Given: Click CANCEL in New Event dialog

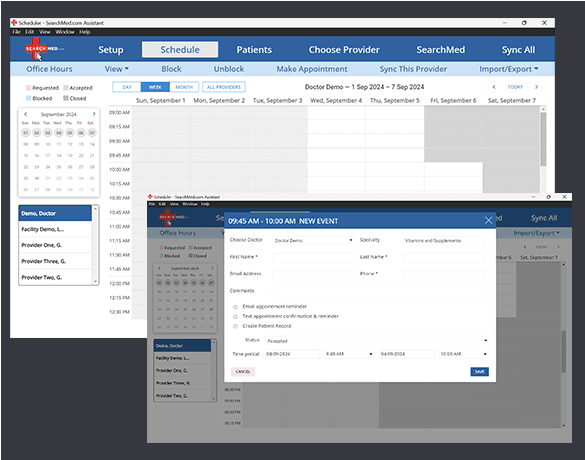Looking at the screenshot, I should tap(243, 372).
